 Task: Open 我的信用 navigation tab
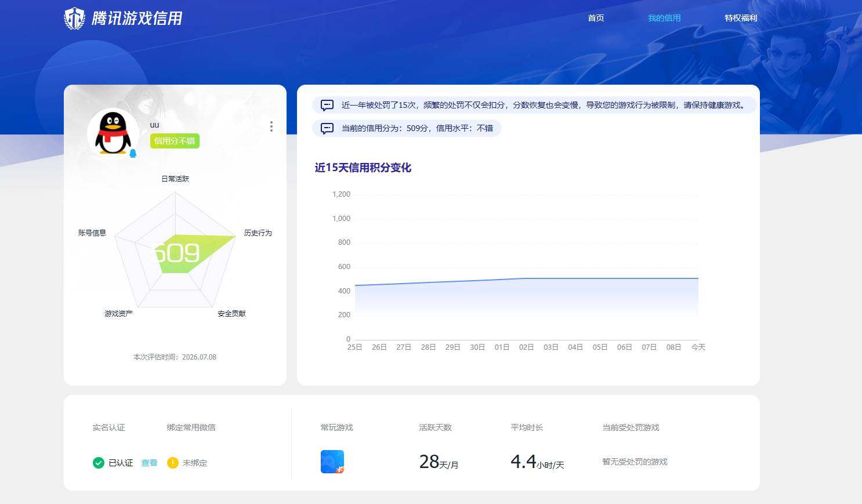[x=664, y=18]
